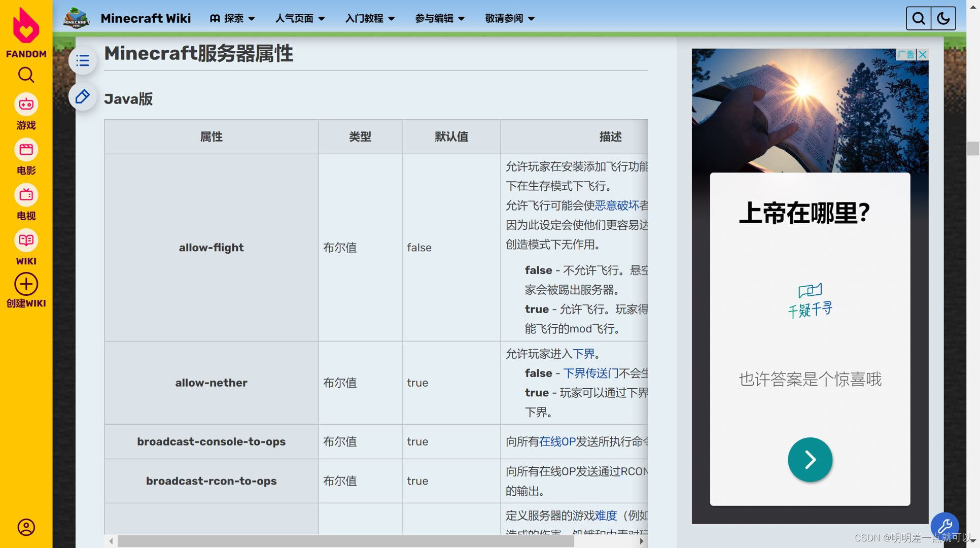
Task: Click the 默认值 column header
Action: pyautogui.click(x=451, y=137)
